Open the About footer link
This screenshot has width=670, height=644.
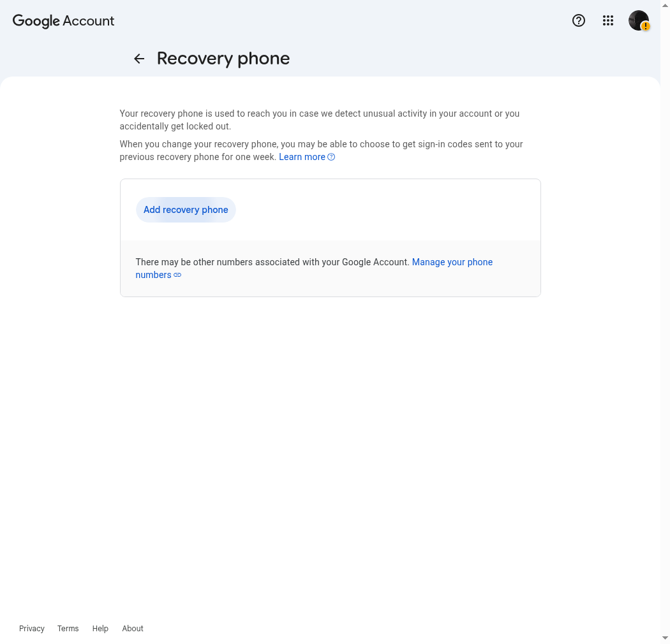point(133,628)
